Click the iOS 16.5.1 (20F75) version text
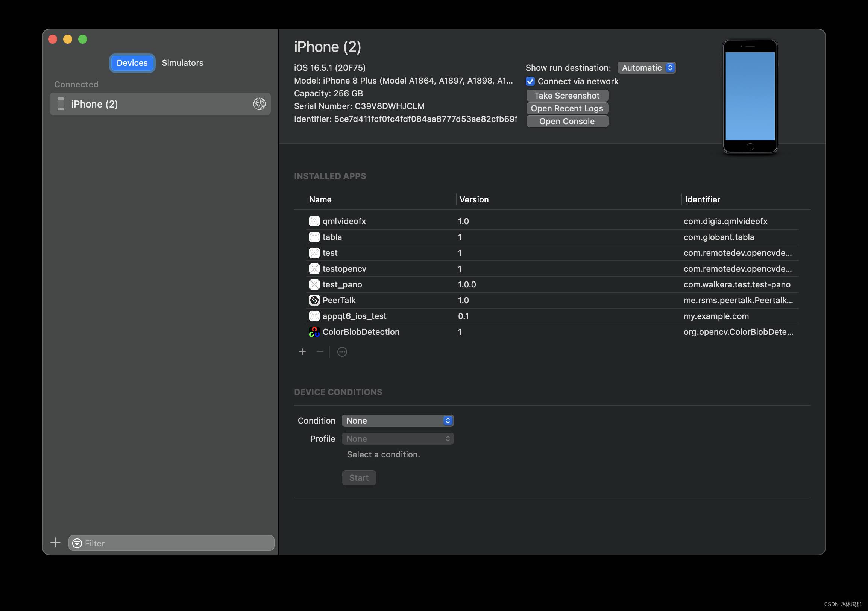Screen dimensions: 868x611 pos(330,68)
